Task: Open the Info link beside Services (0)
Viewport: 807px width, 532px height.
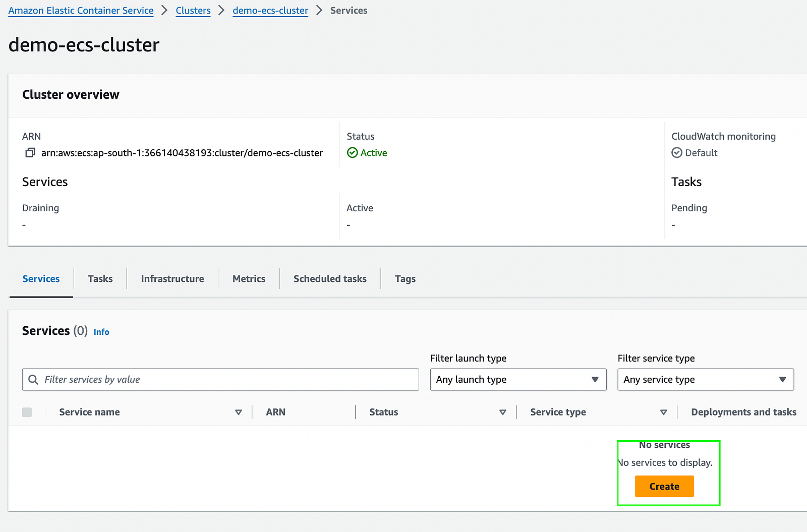Action: point(101,332)
